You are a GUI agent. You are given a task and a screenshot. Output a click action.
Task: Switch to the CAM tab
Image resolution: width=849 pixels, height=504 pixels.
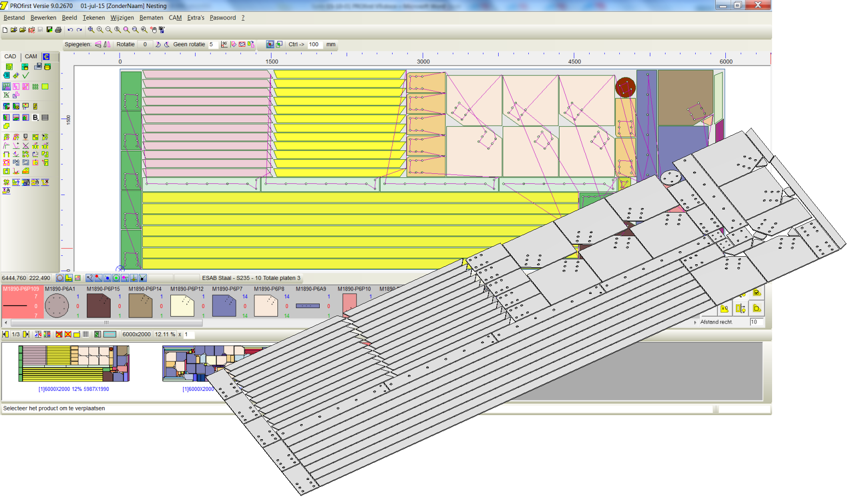(31, 57)
